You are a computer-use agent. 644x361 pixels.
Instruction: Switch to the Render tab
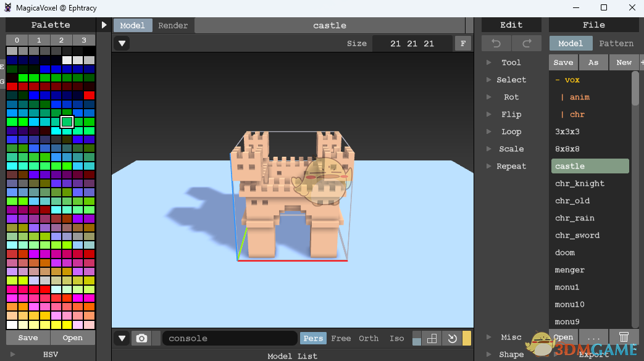173,25
